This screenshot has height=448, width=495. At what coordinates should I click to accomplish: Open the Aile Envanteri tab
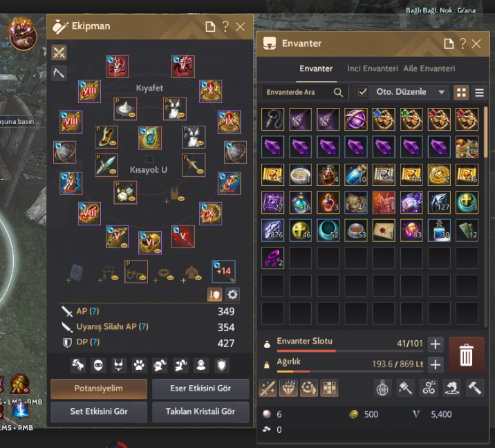tap(429, 68)
